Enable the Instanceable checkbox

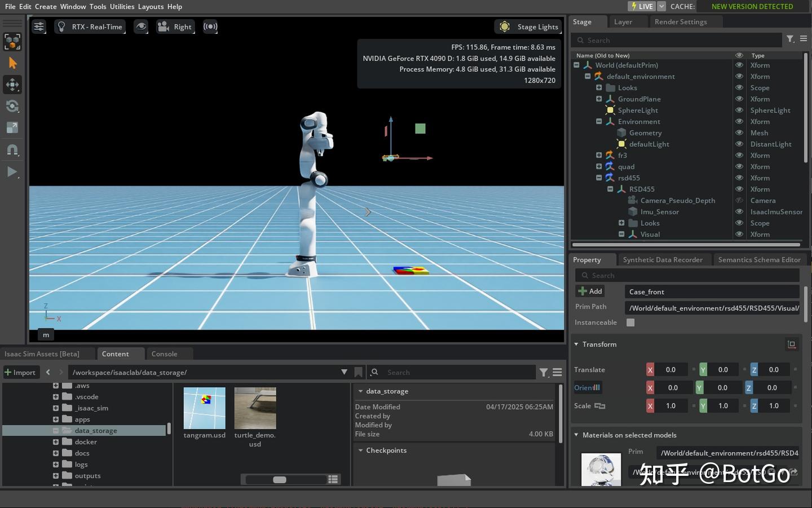630,322
